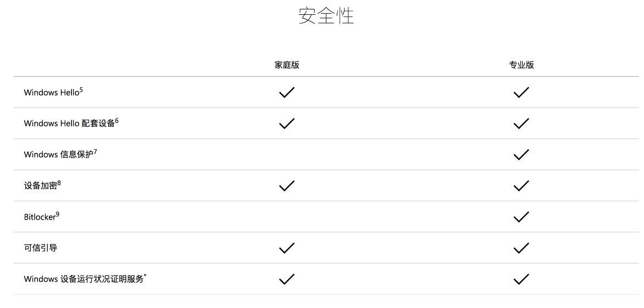The image size is (644, 308).
Task: Click the Windows Hello feature label
Action: pyautogui.click(x=51, y=93)
